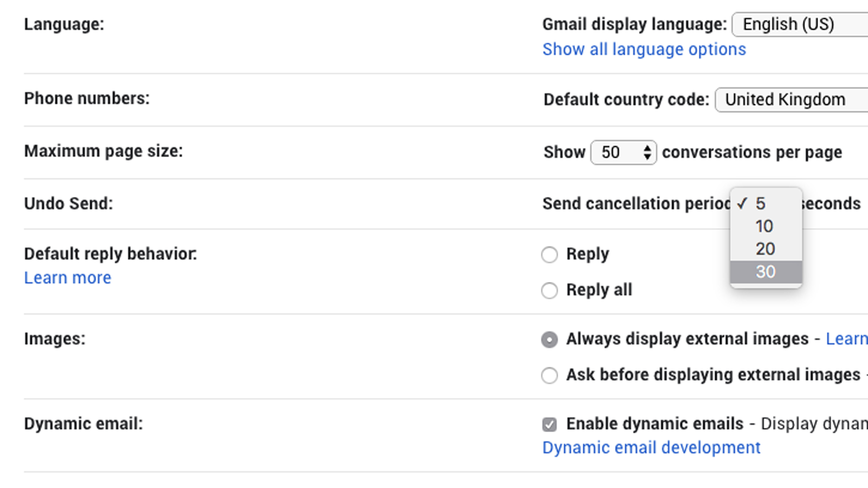Screen dimensions: 868x488
Task: Click "Always display external images" radio
Action: 550,339
